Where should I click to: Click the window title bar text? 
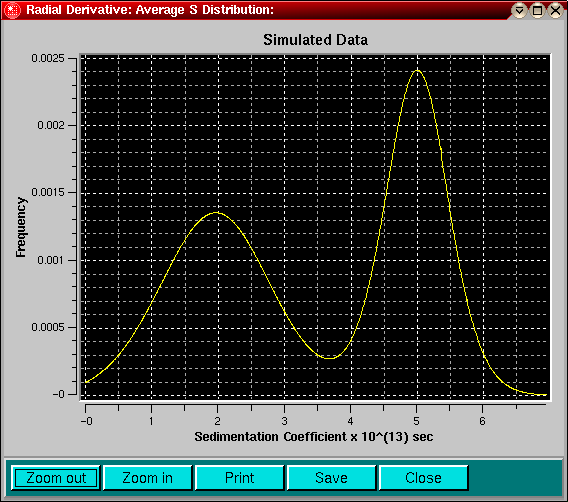click(150, 10)
